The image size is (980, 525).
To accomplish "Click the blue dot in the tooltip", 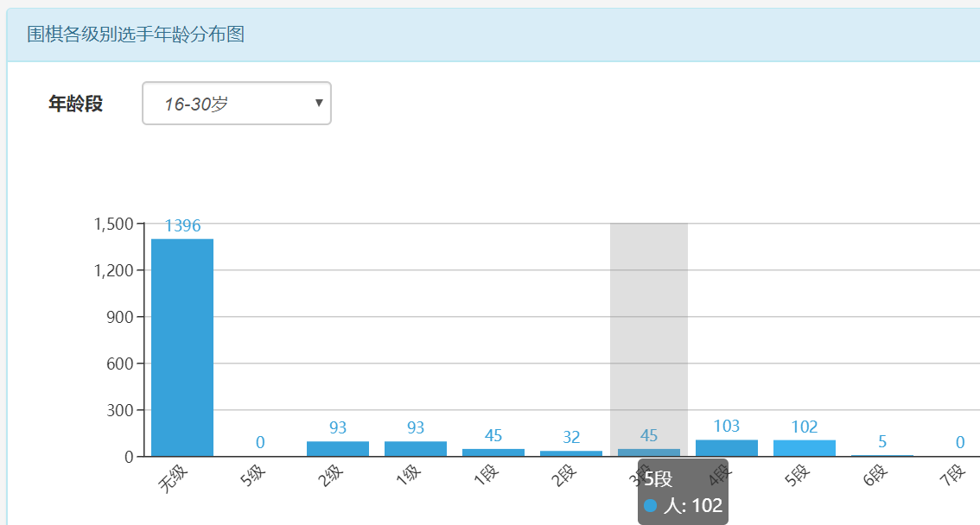I will coord(651,506).
